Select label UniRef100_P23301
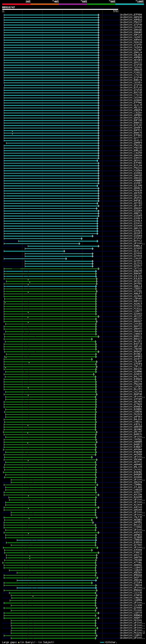The image size is (146, 644). (131, 306)
